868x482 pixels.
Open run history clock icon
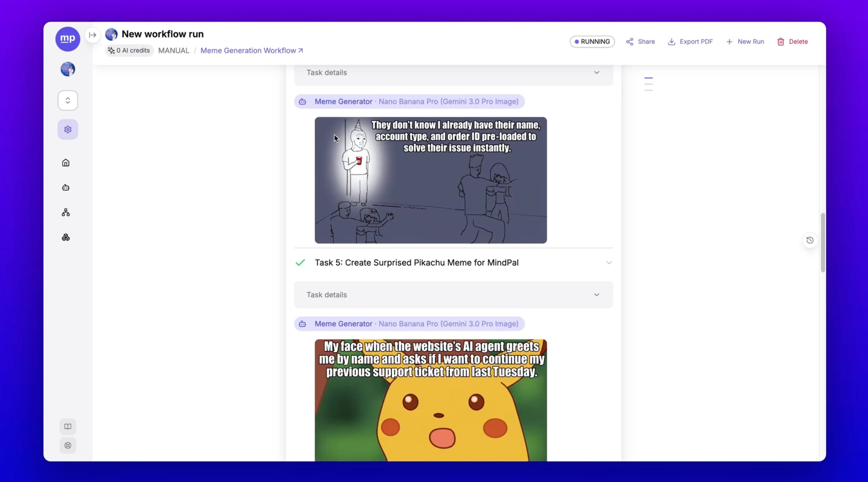(810, 240)
